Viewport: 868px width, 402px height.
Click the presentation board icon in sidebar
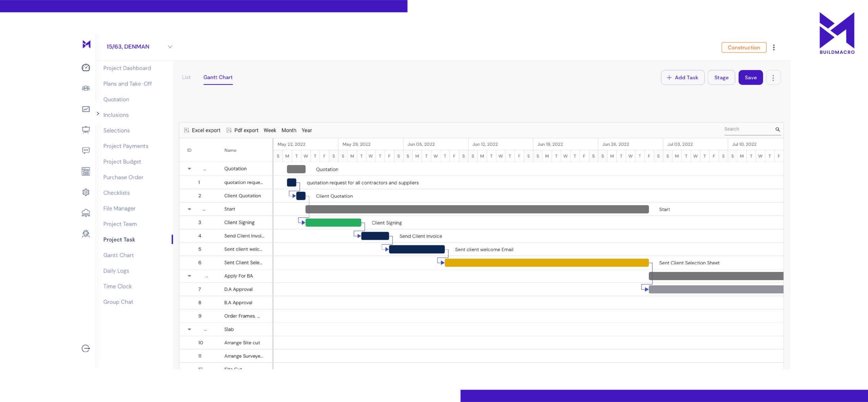pyautogui.click(x=86, y=130)
